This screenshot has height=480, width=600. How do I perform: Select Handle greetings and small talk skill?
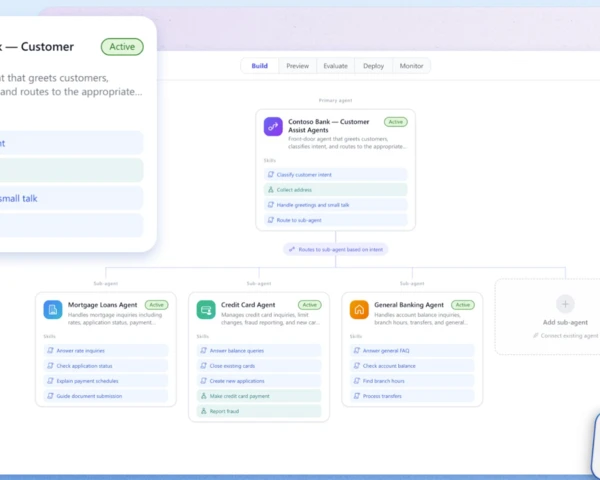[335, 205]
